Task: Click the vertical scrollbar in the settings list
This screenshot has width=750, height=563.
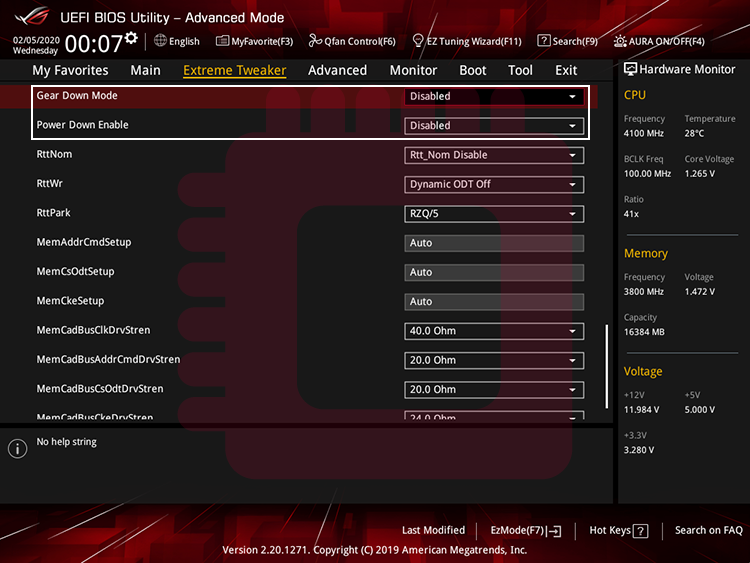Action: (x=606, y=365)
